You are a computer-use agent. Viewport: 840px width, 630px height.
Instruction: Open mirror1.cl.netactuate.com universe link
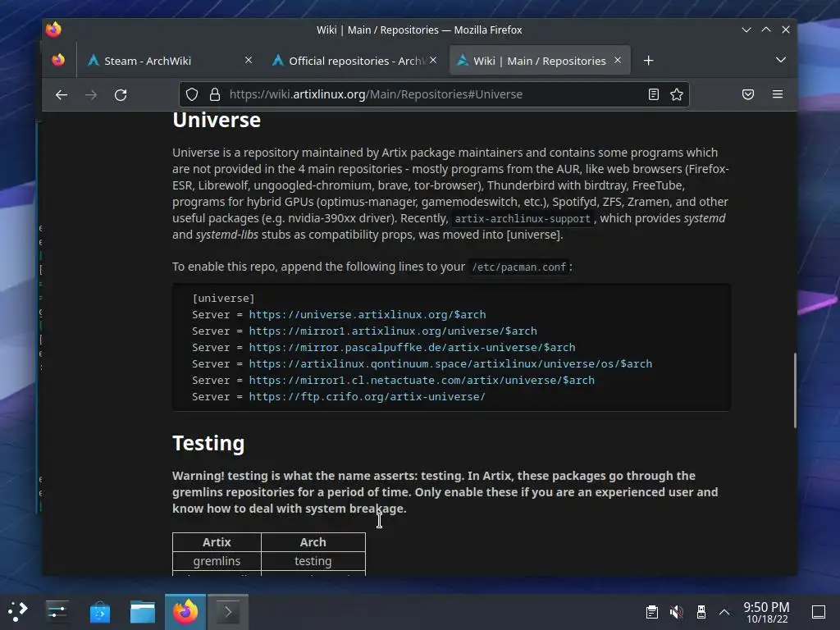pos(422,381)
